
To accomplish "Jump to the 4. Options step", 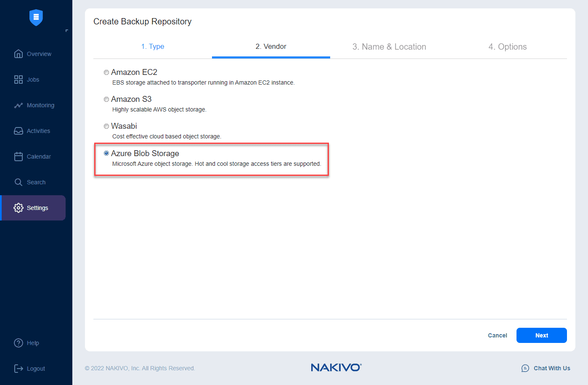I will [508, 47].
